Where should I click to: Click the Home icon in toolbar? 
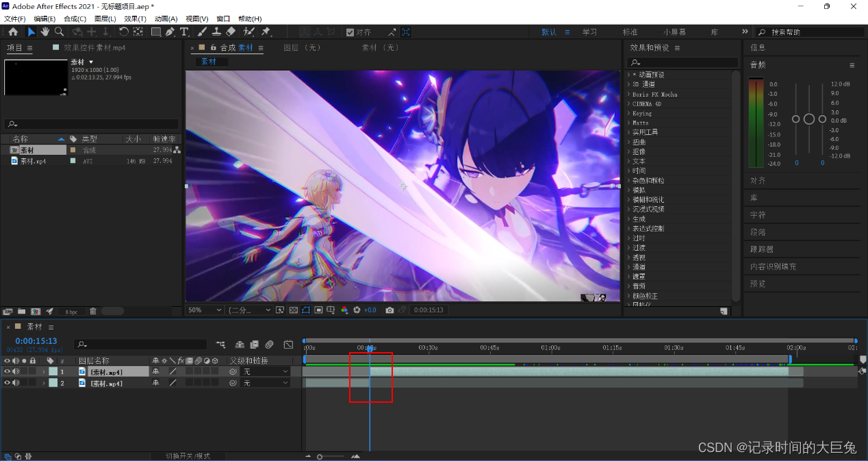click(13, 32)
